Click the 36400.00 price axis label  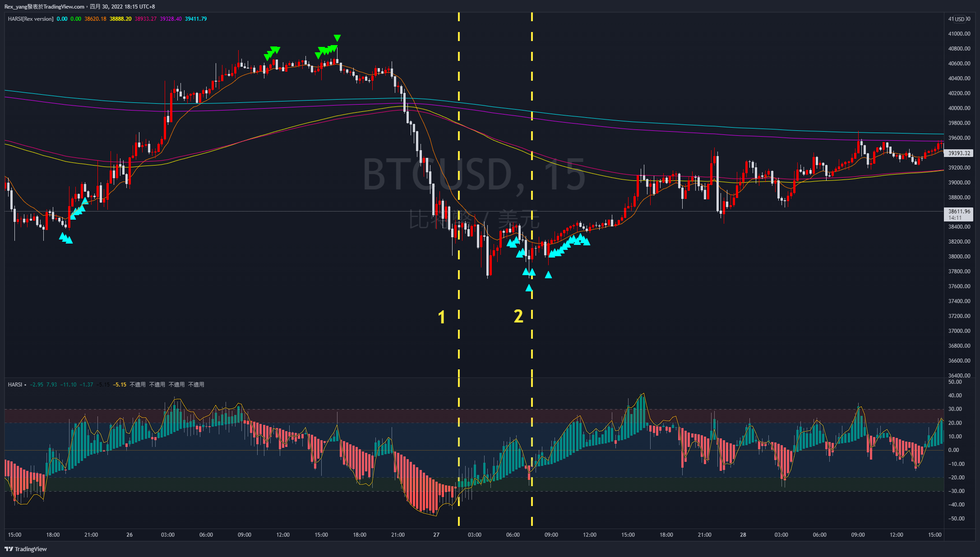(x=959, y=375)
